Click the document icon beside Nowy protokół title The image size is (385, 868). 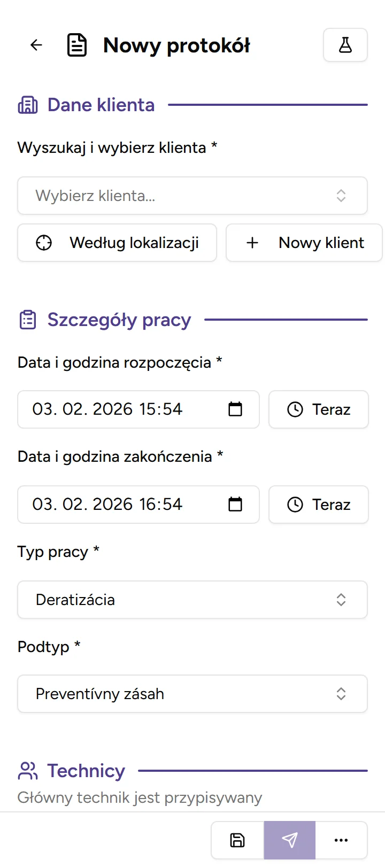[x=76, y=45]
